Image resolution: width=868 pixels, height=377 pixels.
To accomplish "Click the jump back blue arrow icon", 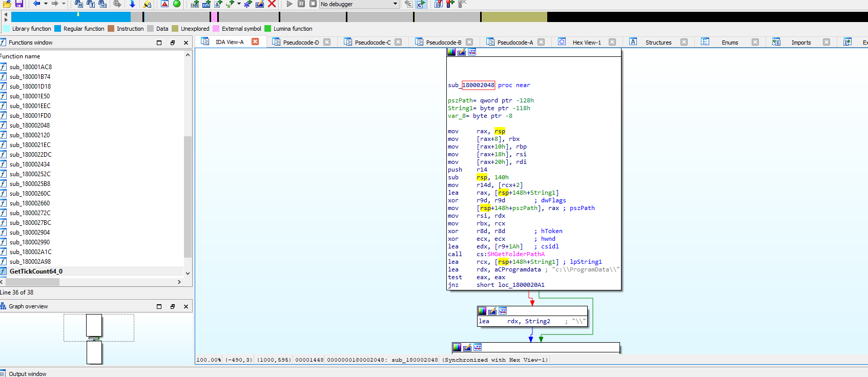I will [37, 4].
